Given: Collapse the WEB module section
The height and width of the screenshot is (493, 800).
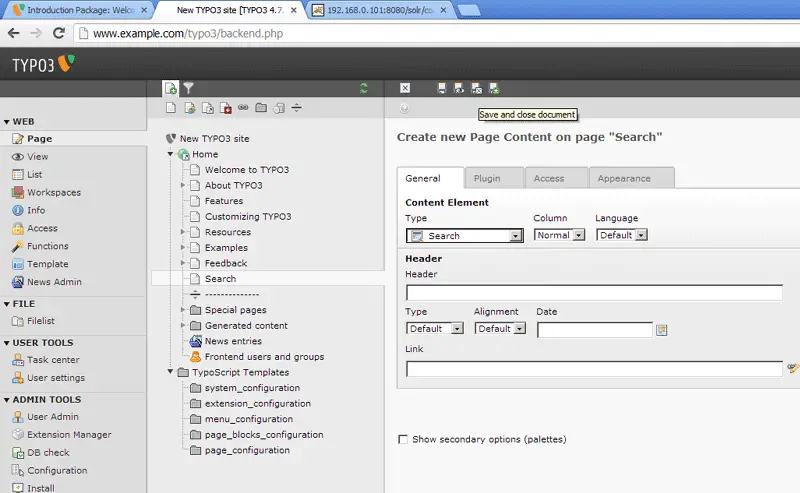Looking at the screenshot, I should 7,122.
